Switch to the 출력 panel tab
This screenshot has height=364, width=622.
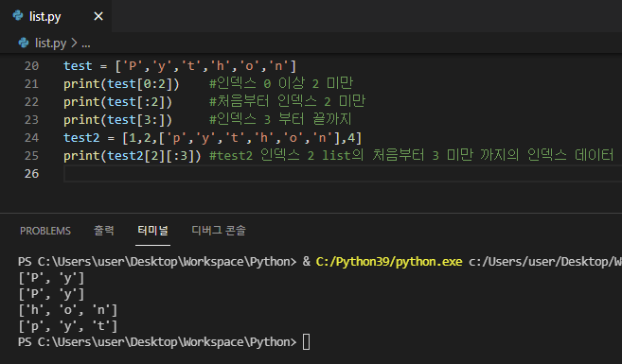click(104, 230)
